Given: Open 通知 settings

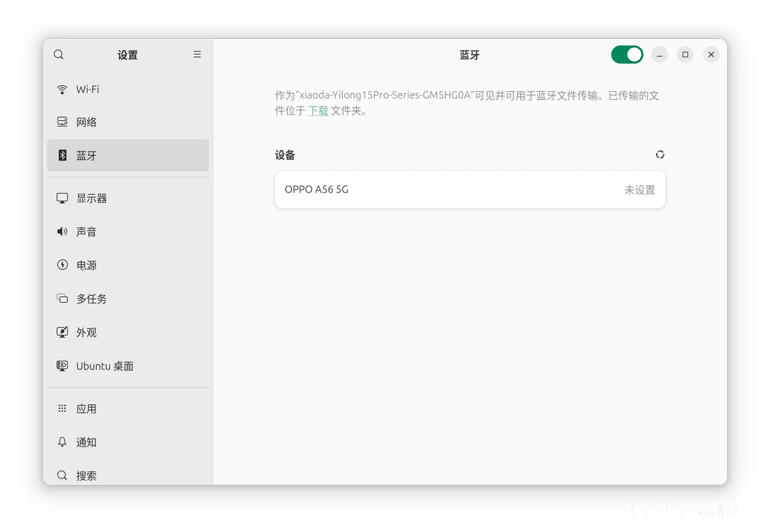Looking at the screenshot, I should pos(128,442).
